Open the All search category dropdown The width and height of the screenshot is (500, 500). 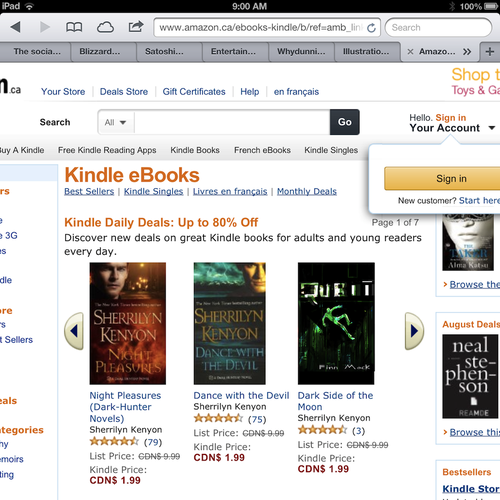(115, 122)
